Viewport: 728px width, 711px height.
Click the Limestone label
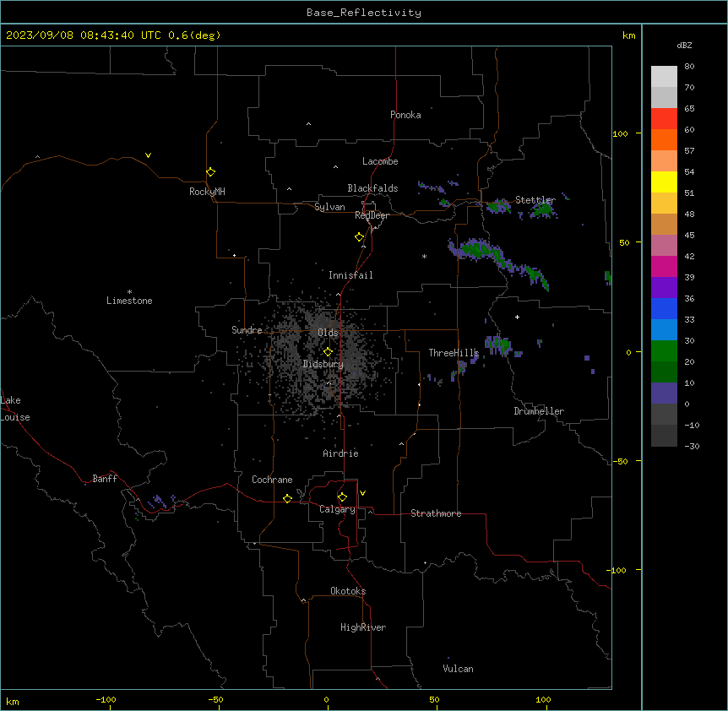tap(129, 301)
